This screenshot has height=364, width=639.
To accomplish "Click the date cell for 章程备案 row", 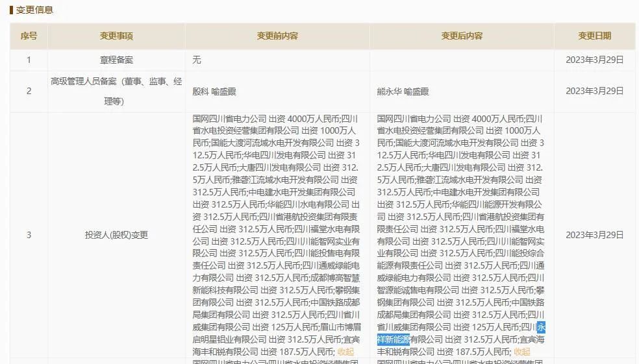I will click(594, 60).
